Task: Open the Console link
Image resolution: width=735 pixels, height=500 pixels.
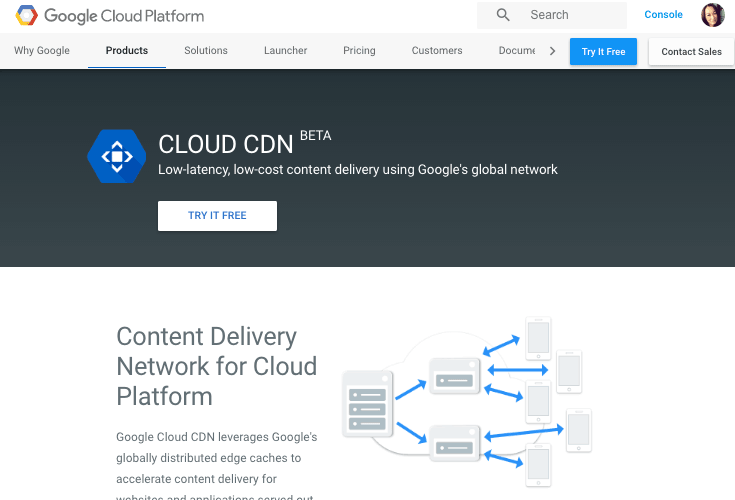Action: click(663, 15)
